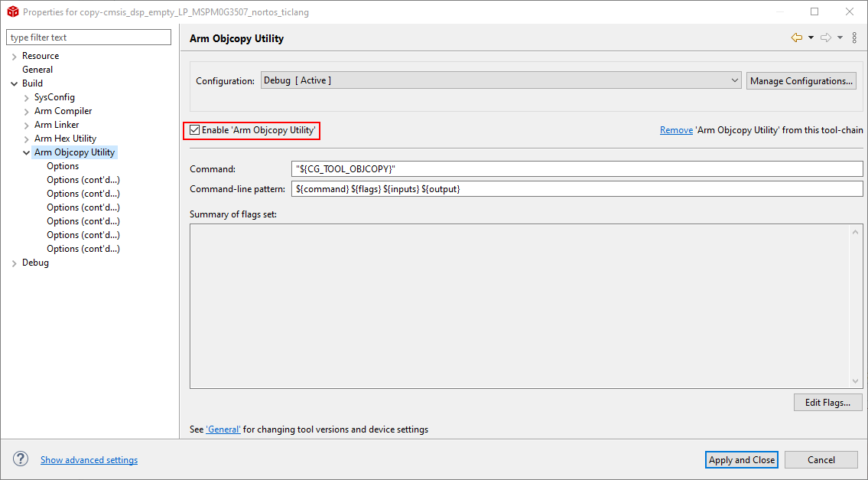Expand the Arm Compiler node
868x480 pixels.
point(27,111)
